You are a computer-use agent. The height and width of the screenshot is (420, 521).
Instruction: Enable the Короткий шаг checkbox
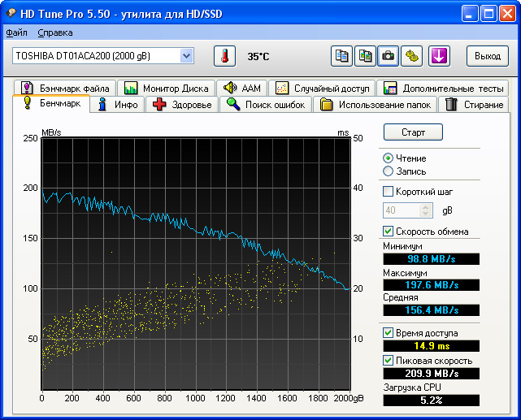[389, 192]
